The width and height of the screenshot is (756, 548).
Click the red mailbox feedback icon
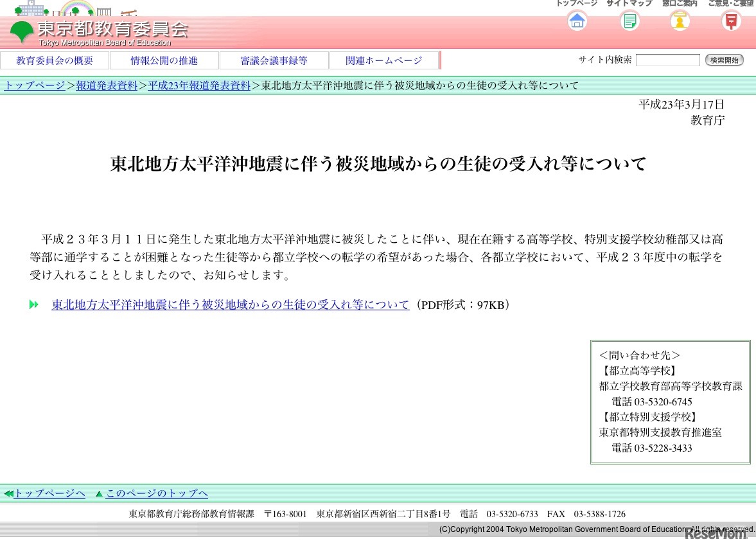pyautogui.click(x=730, y=21)
